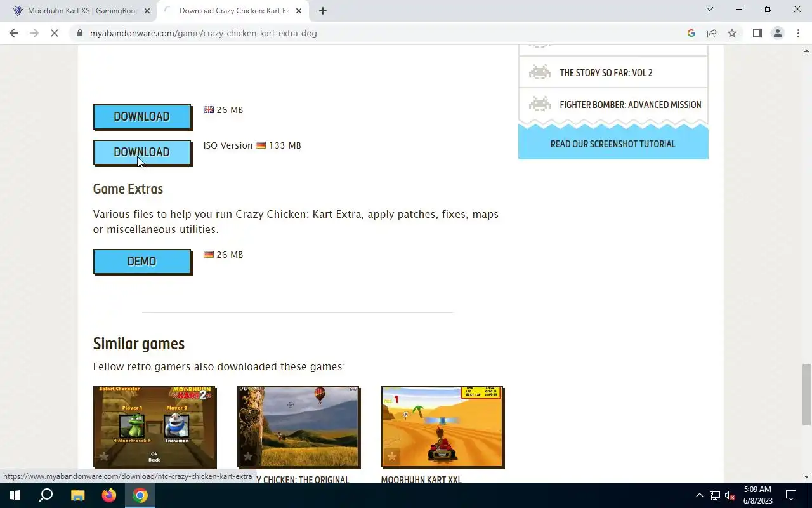Show hidden system tray icons

700,495
